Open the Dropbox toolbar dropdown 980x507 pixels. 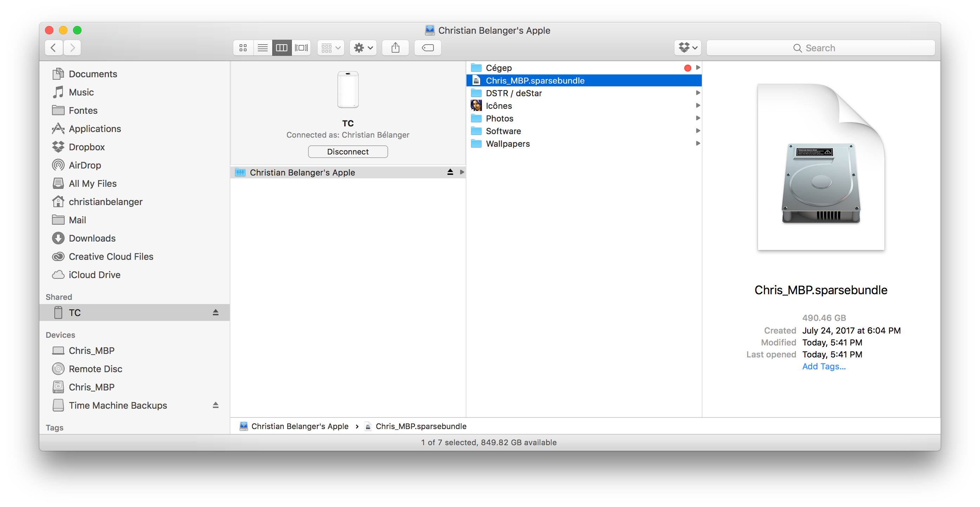[687, 48]
